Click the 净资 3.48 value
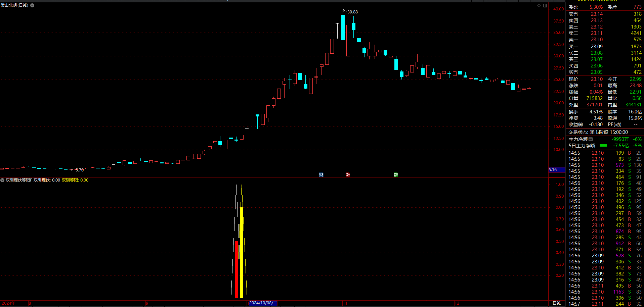 click(x=598, y=118)
